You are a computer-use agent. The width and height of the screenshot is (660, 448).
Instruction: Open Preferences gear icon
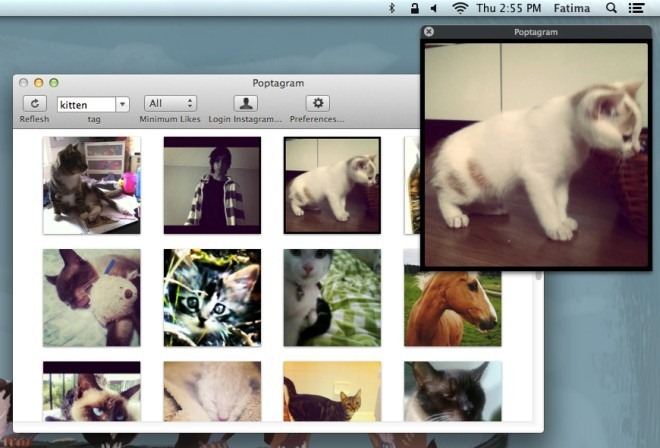(x=318, y=103)
